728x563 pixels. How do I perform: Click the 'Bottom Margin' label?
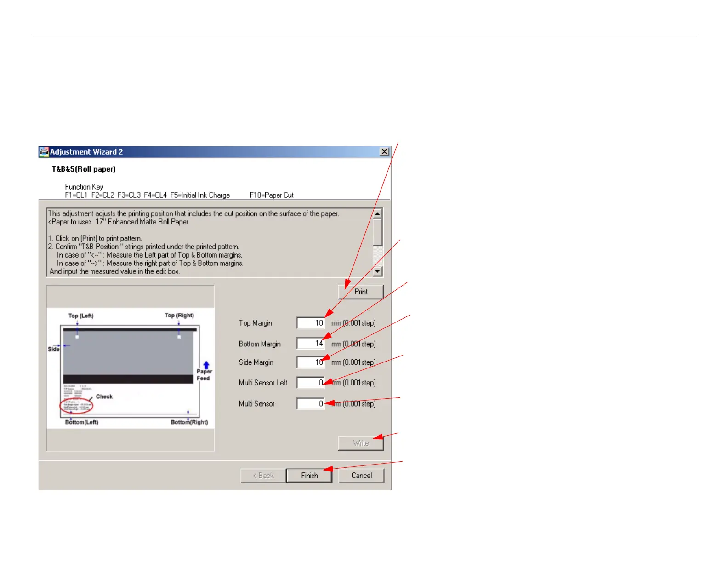[260, 344]
